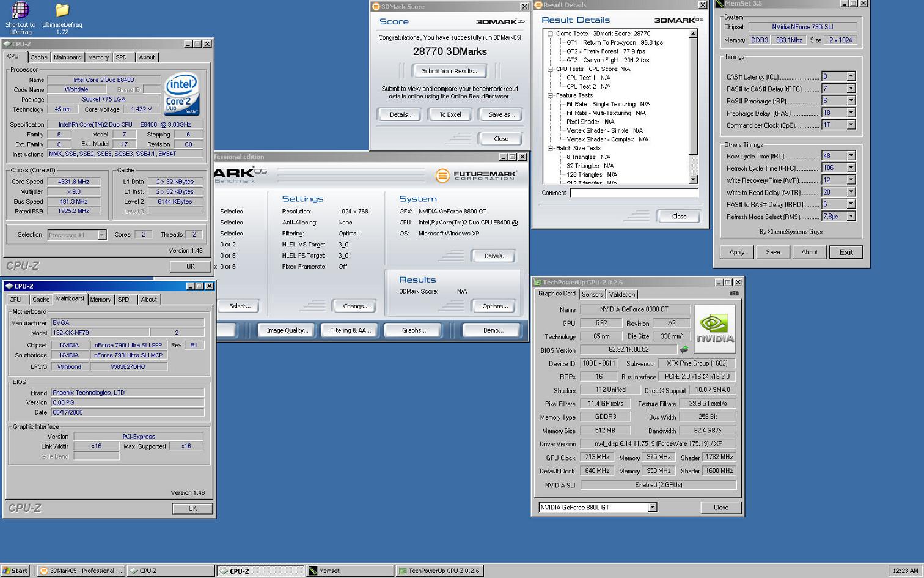Open the Row Cycle Time (tRC) dropdown
The height and width of the screenshot is (578, 924).
[x=851, y=156]
